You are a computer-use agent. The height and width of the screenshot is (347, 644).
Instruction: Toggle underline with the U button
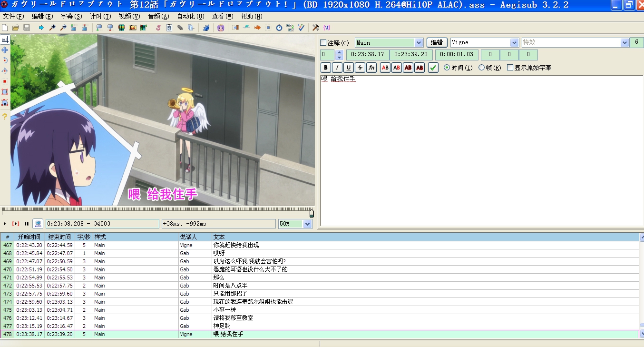349,68
